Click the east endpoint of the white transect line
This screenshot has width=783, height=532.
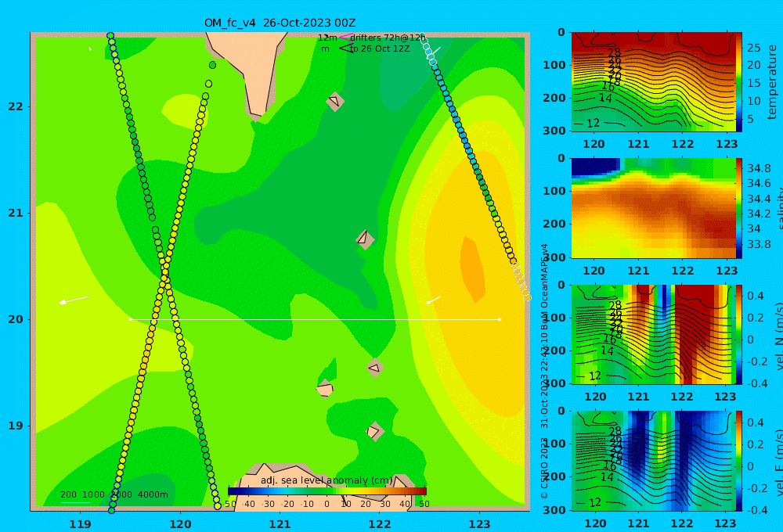(500, 319)
